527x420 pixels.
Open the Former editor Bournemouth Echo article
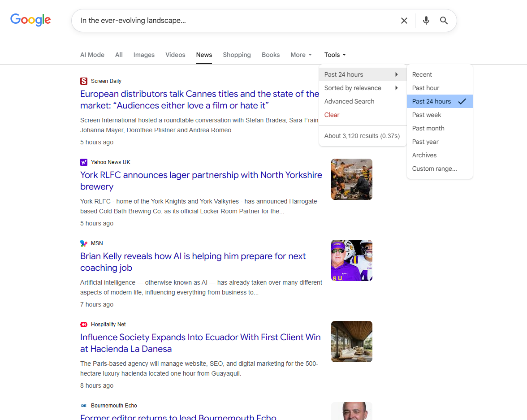click(178, 417)
